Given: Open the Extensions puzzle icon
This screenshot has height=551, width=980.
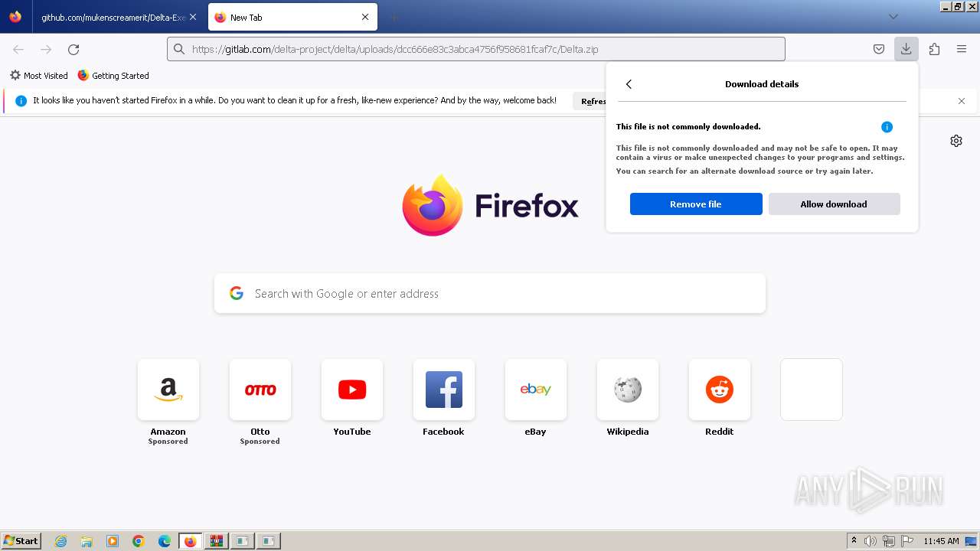Looking at the screenshot, I should coord(934,49).
